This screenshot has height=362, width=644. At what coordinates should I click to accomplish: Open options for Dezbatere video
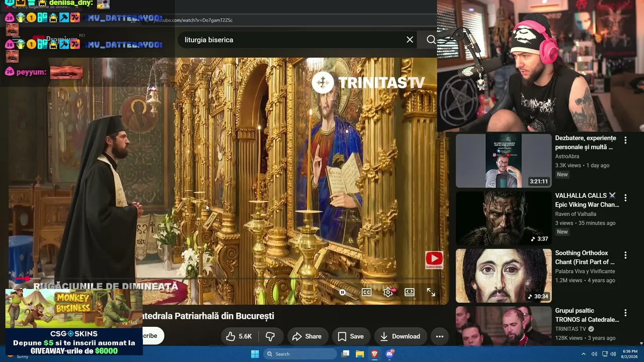625,140
